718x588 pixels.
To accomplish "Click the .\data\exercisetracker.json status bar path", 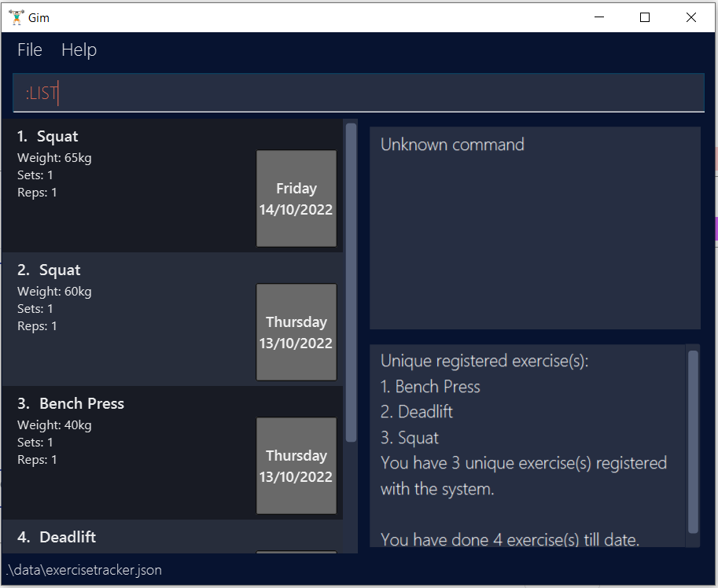I will 84,570.
